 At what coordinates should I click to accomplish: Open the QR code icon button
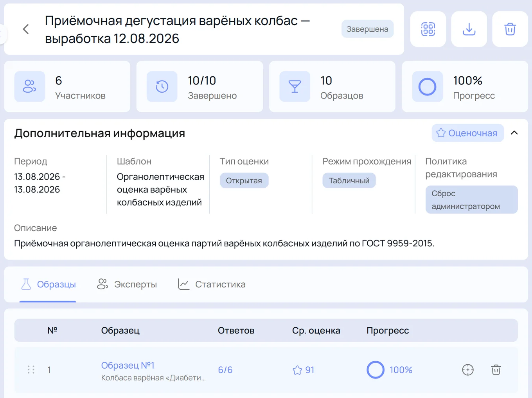pyautogui.click(x=428, y=29)
